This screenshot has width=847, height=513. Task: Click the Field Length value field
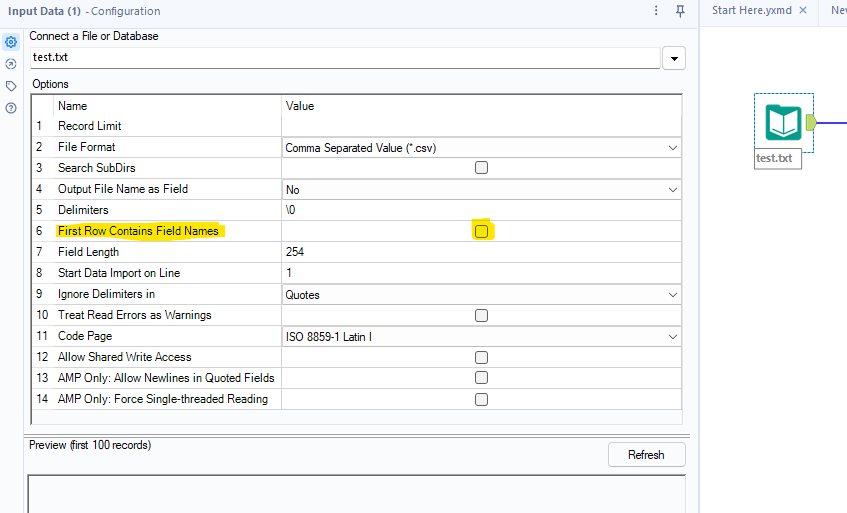(480, 252)
